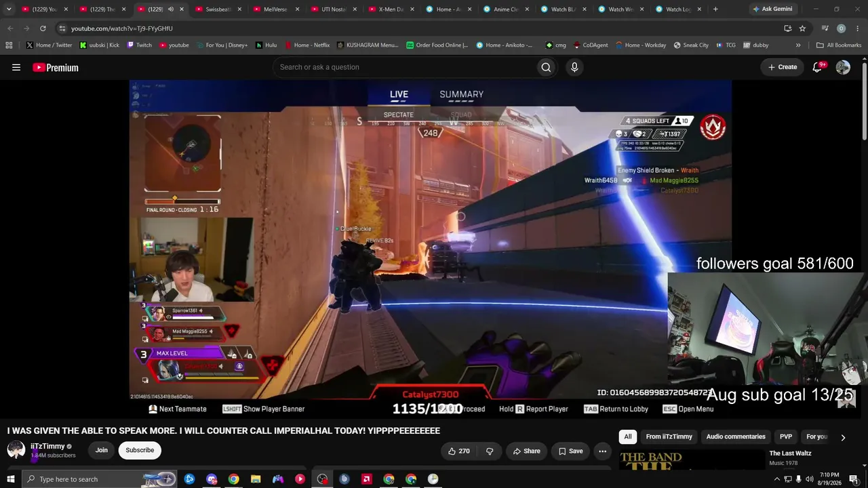Open a new browser tab
Viewport: 868px width, 488px height.
coord(715,9)
